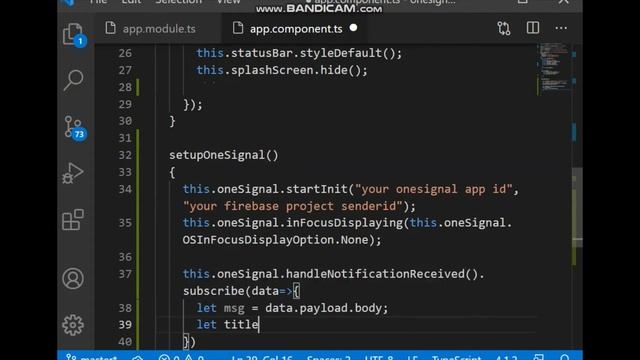Click the file icon on app.component.ts tab
The width and height of the screenshot is (640, 360).
(238, 28)
